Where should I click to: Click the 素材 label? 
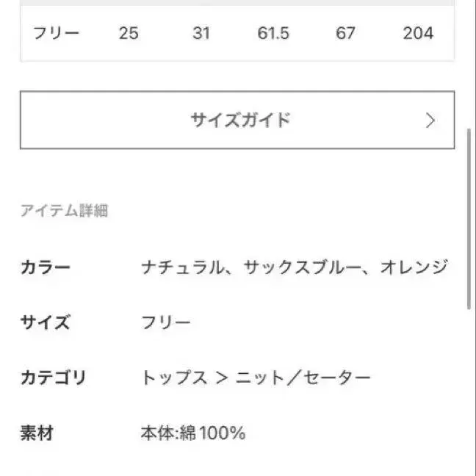(x=37, y=433)
